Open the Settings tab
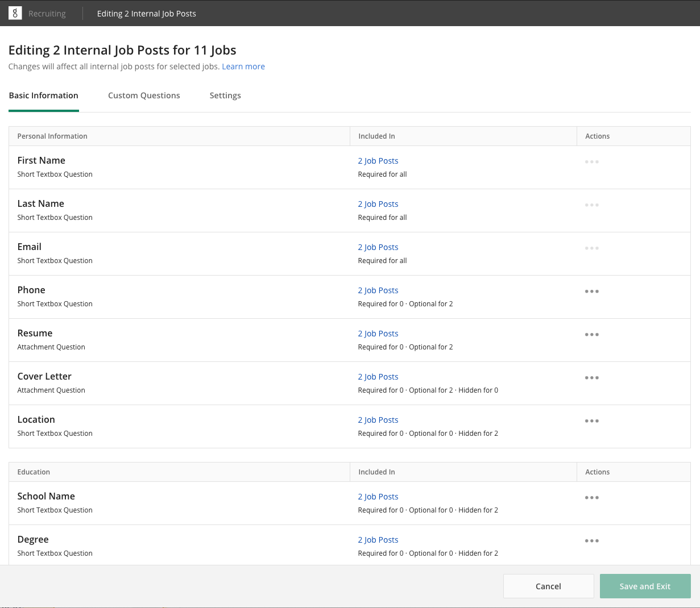The width and height of the screenshot is (700, 608). pyautogui.click(x=225, y=95)
